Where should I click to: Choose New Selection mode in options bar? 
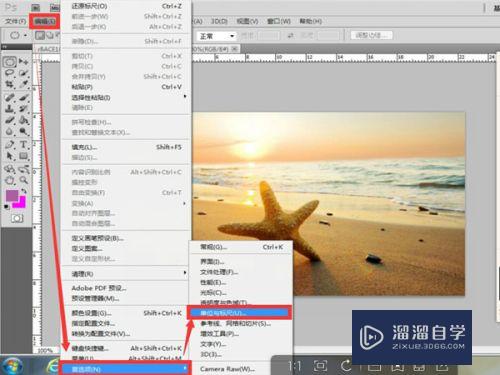40,35
